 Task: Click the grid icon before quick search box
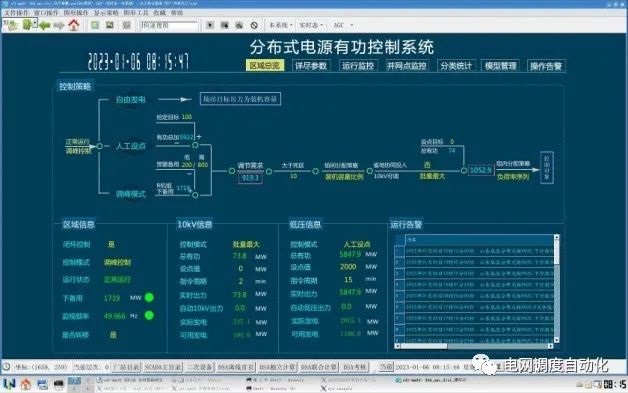tap(127, 25)
